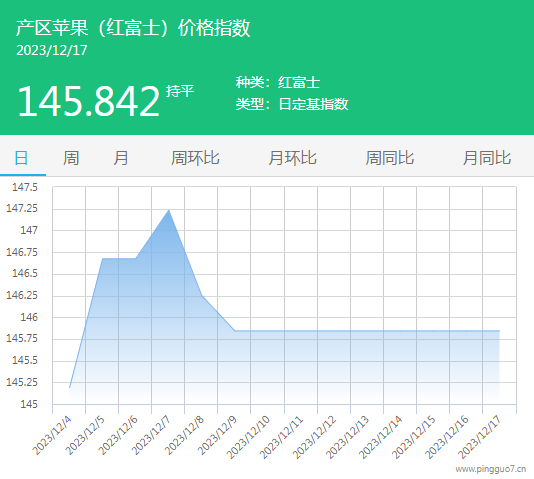Click the 145 y-axis label

(29, 404)
